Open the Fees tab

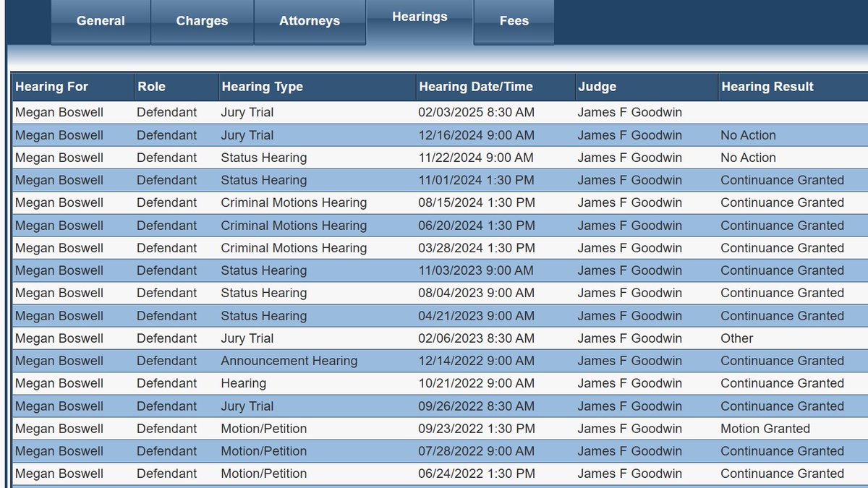[514, 22]
